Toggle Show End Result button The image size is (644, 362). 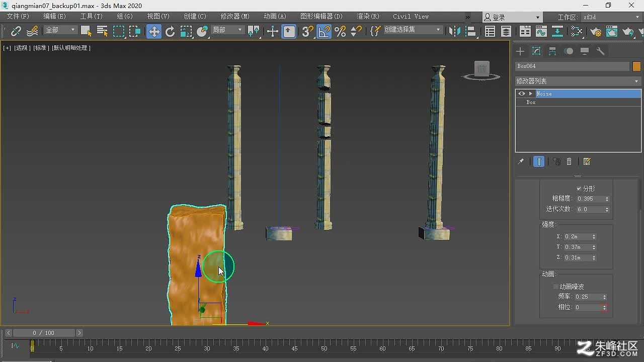coord(539,162)
